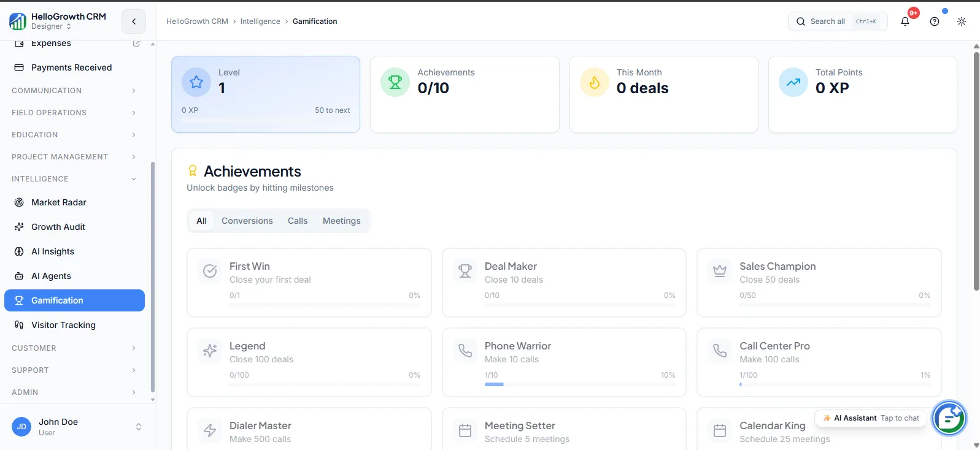Open the AI Assistant chat bubble
The height and width of the screenshot is (450, 980).
click(949, 418)
